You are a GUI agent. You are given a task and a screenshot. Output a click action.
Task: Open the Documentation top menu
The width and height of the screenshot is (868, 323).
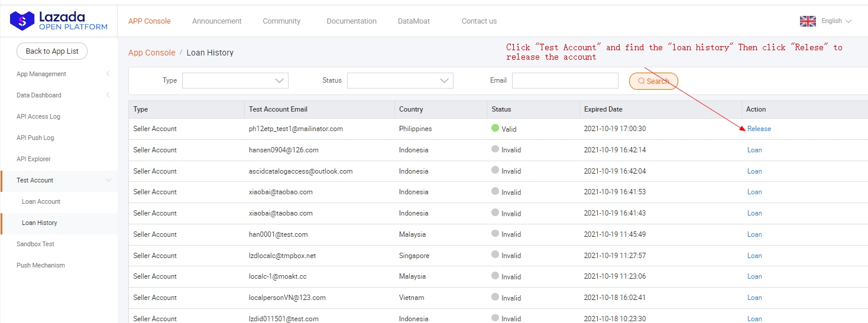(351, 21)
